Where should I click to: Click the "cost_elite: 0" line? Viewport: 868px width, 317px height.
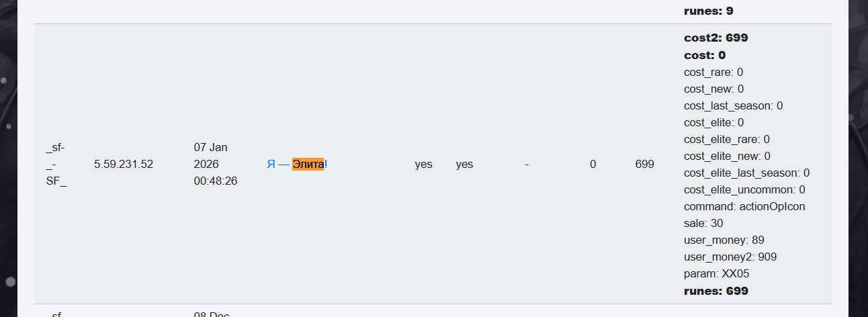pyautogui.click(x=713, y=122)
